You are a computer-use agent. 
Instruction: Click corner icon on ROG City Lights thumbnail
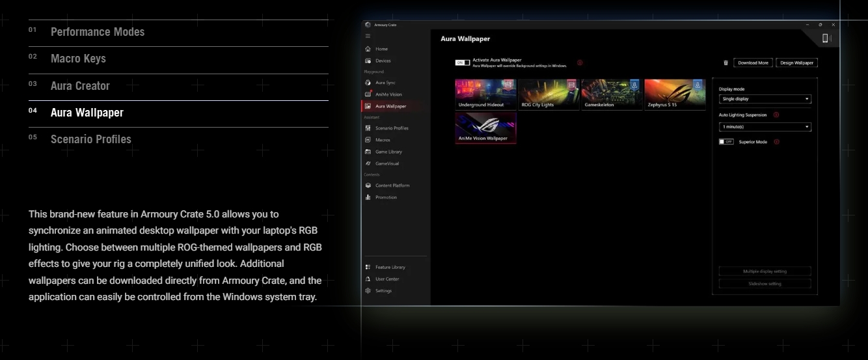571,85
